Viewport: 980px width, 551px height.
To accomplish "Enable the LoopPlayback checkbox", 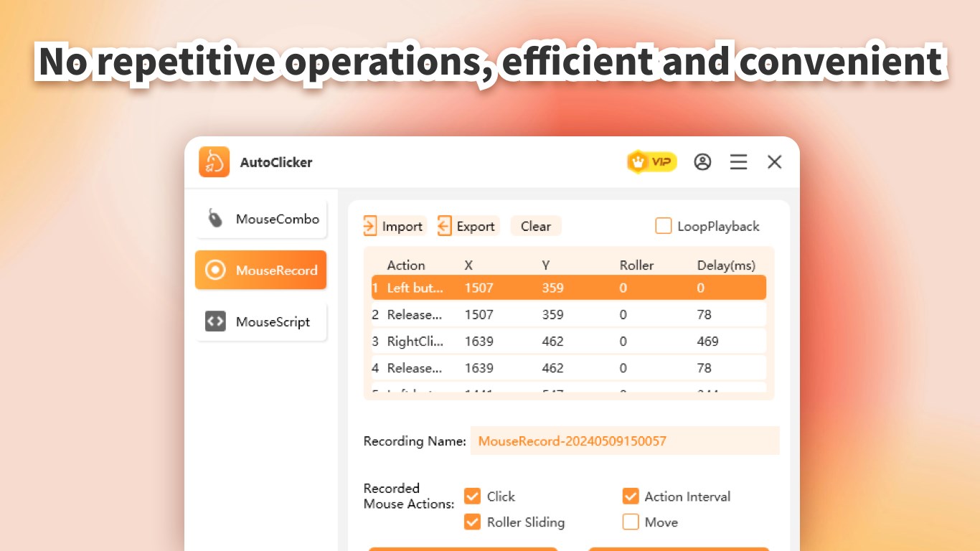I will [663, 226].
